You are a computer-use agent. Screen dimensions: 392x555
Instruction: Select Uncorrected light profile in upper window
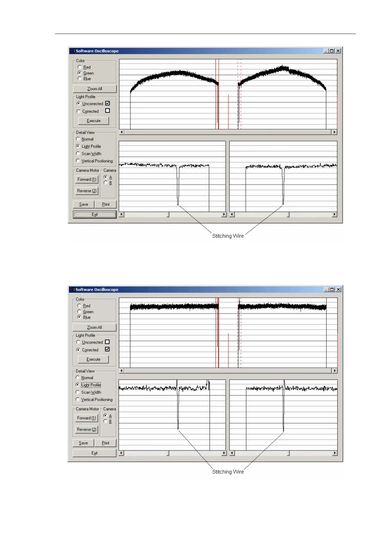(x=78, y=103)
